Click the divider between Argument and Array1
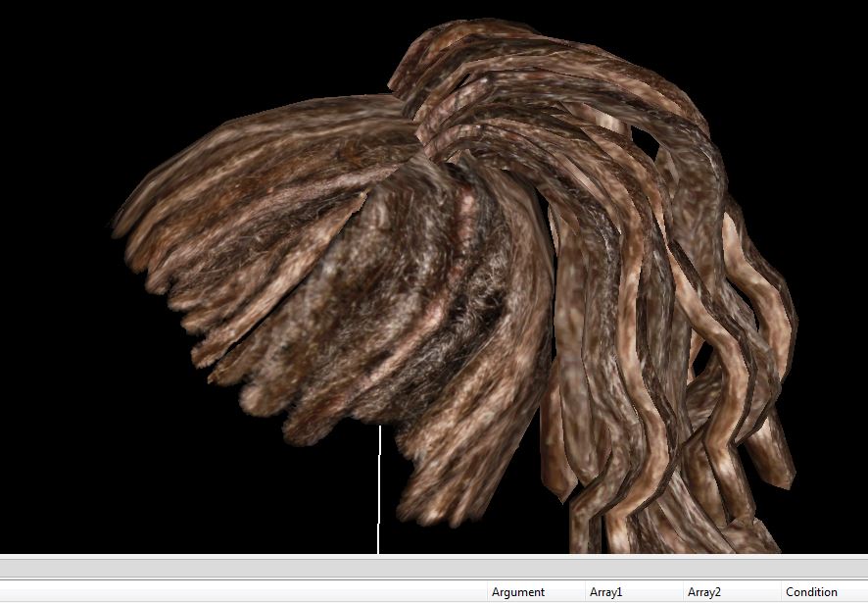868x603 pixels. click(x=585, y=592)
